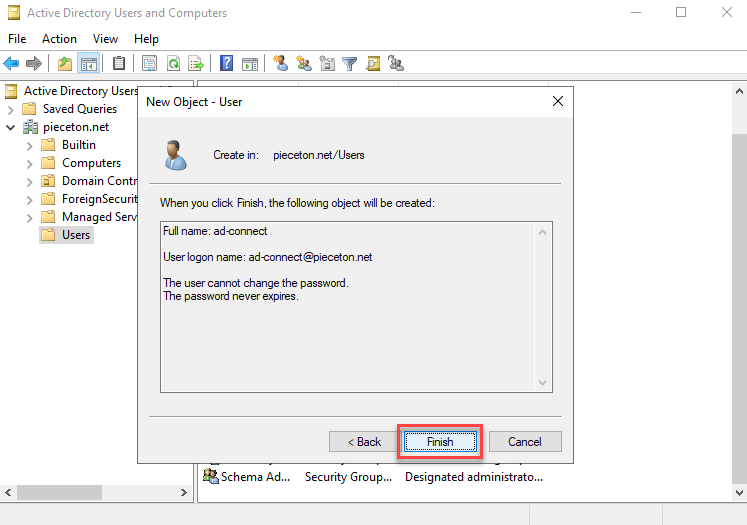Click the clipboard paste toolbar icon
Image resolution: width=747 pixels, height=525 pixels.
click(x=119, y=63)
